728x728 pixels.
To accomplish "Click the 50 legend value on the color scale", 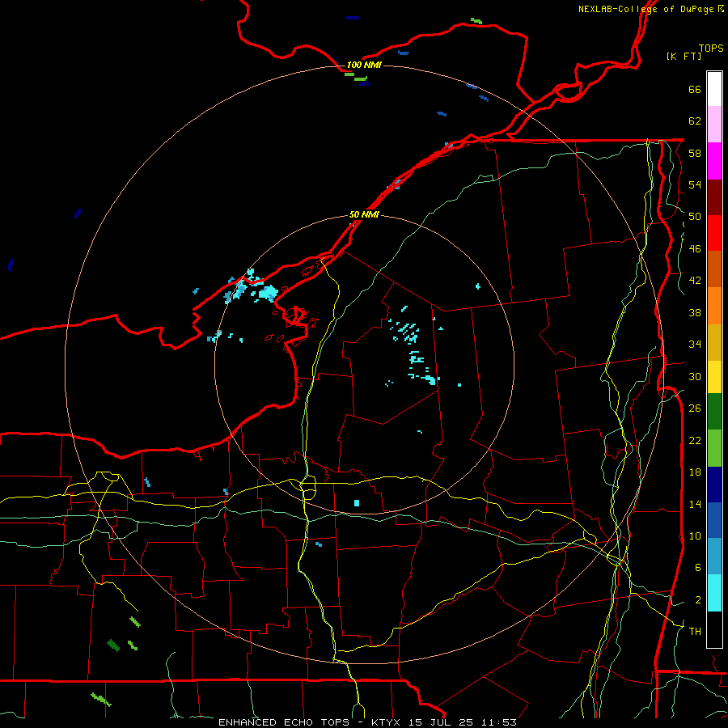I will tap(695, 217).
